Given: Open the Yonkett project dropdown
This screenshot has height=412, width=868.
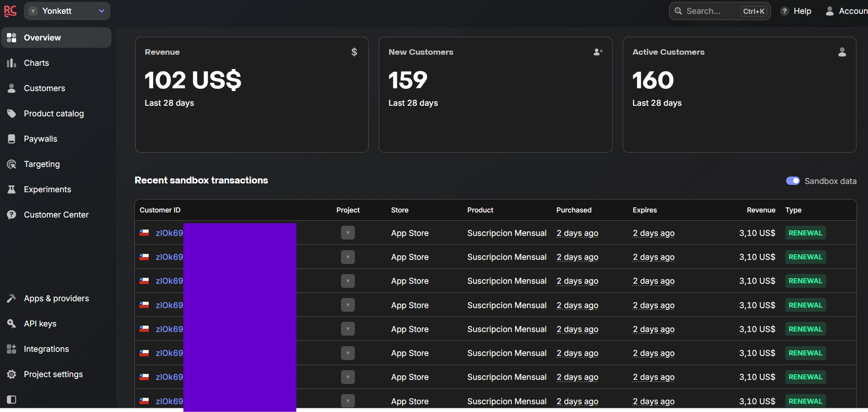Looking at the screenshot, I should pos(67,11).
